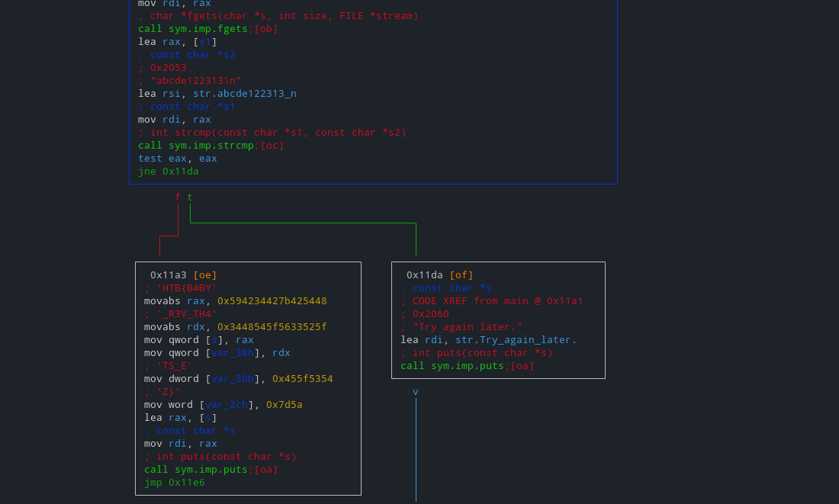Click the 0x11da [of] block header

pyautogui.click(x=440, y=275)
